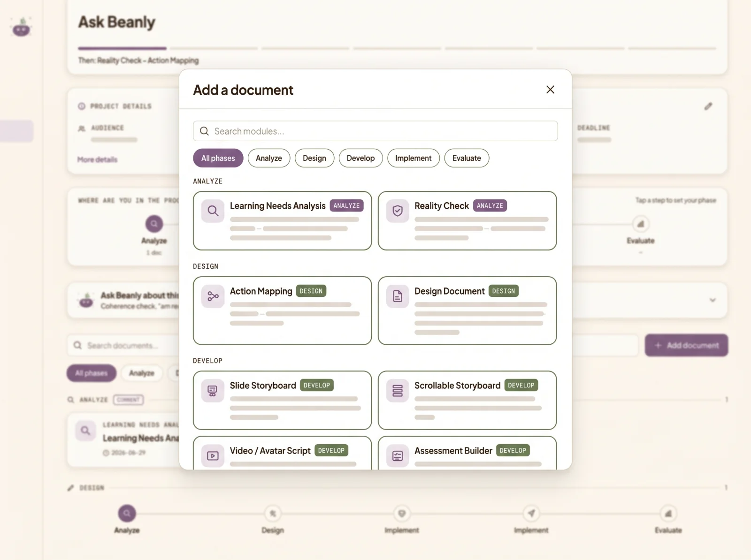The width and height of the screenshot is (751, 560).
Task: Click the Assessment Builder checklist icon
Action: (398, 456)
